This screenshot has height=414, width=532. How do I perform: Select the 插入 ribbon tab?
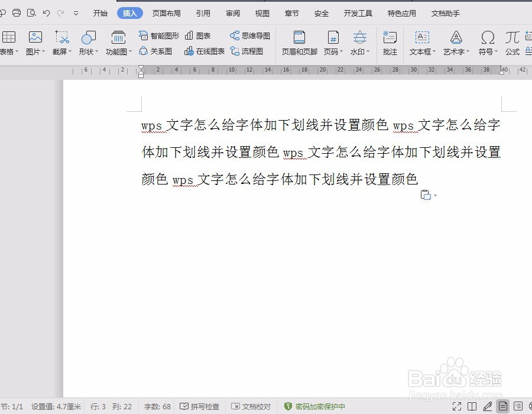pos(129,13)
